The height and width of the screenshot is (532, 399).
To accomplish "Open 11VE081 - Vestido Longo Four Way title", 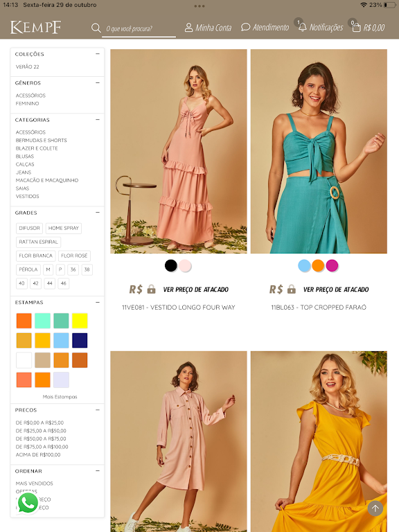I will tap(179, 308).
